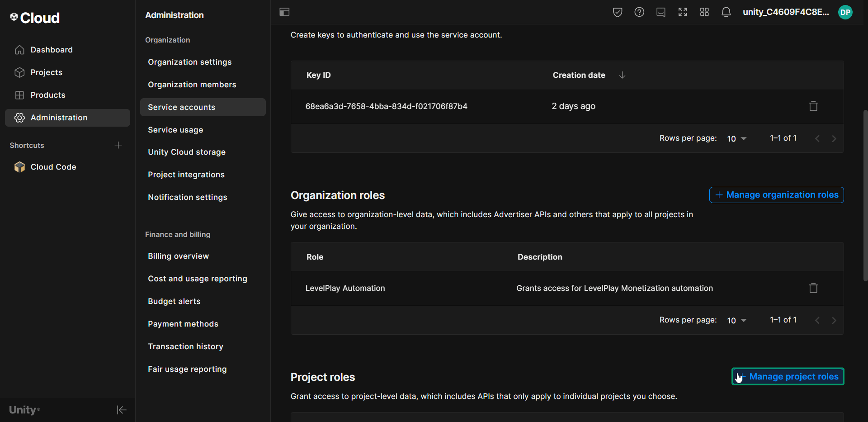868x422 pixels.
Task: Delete the service account key
Action: 813,106
